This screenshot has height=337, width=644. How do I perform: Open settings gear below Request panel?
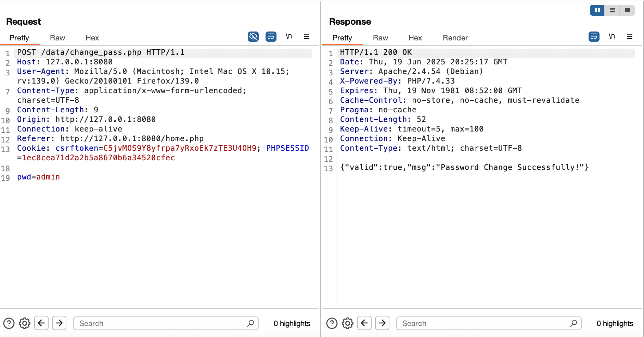[x=25, y=323]
